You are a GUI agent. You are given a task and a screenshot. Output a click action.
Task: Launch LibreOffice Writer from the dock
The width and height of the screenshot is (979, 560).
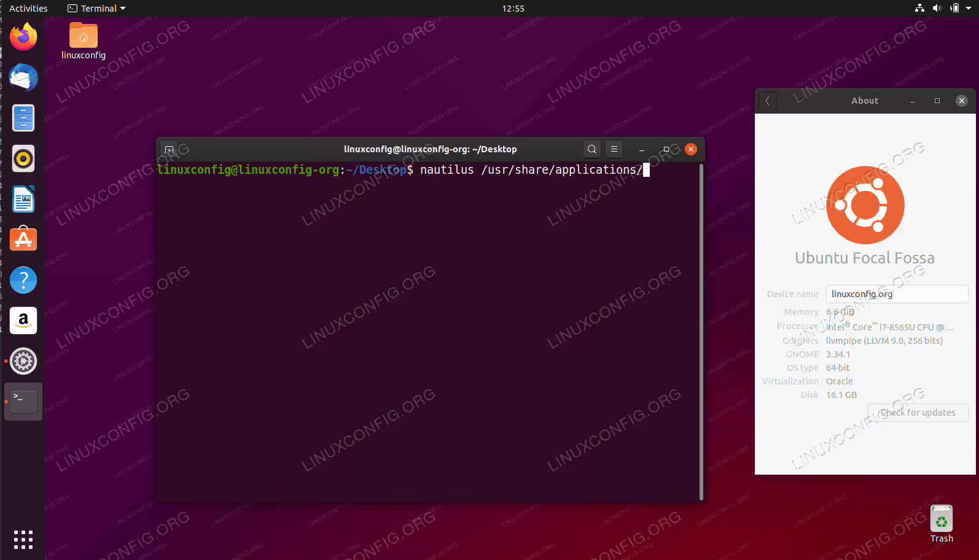coord(23,199)
